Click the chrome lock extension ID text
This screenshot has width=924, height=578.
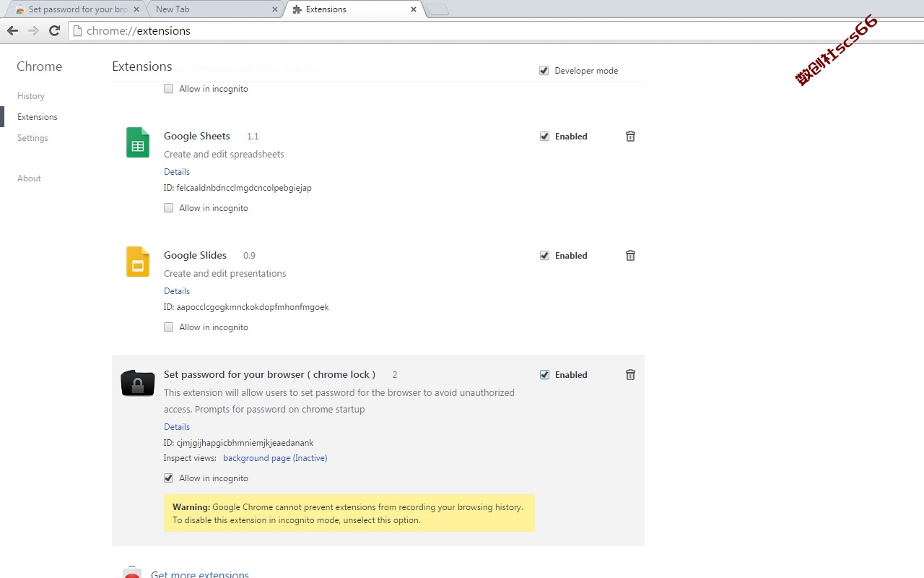pyautogui.click(x=239, y=442)
